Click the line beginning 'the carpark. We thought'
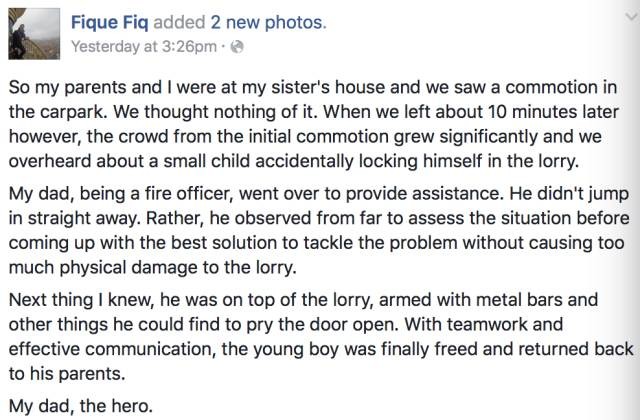Image resolution: width=640 pixels, height=420 pixels. 320,112
